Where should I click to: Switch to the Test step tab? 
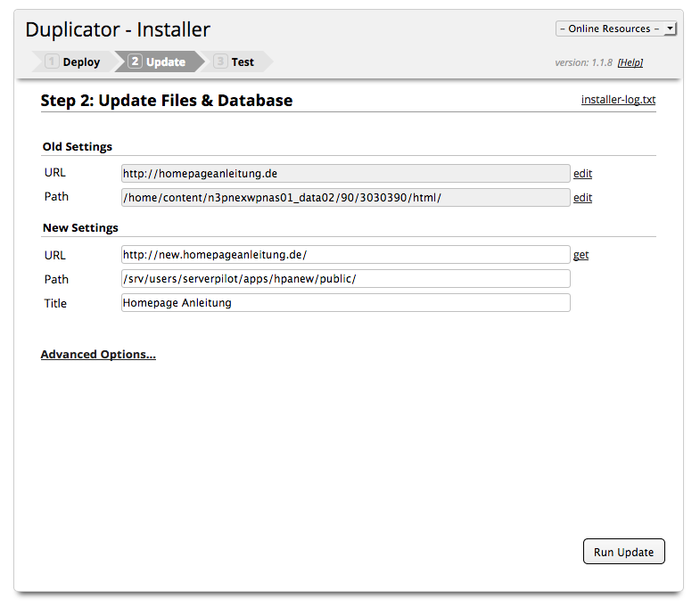click(x=236, y=62)
